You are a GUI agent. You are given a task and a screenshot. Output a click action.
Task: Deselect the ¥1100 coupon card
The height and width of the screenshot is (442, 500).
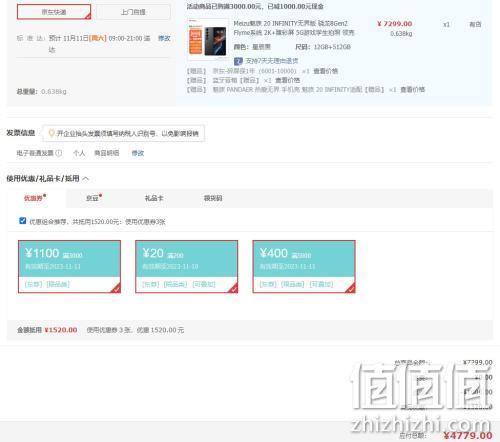point(69,267)
